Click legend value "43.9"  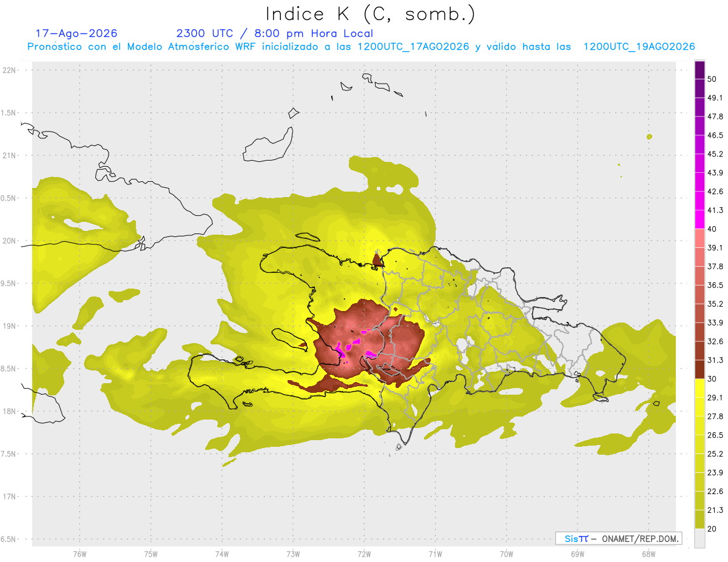click(x=715, y=173)
